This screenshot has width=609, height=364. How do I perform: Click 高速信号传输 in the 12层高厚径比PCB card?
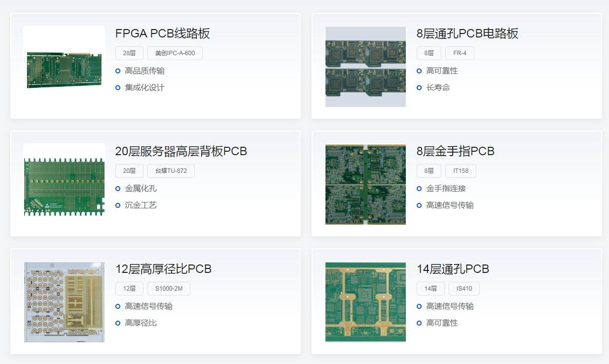[x=148, y=306]
